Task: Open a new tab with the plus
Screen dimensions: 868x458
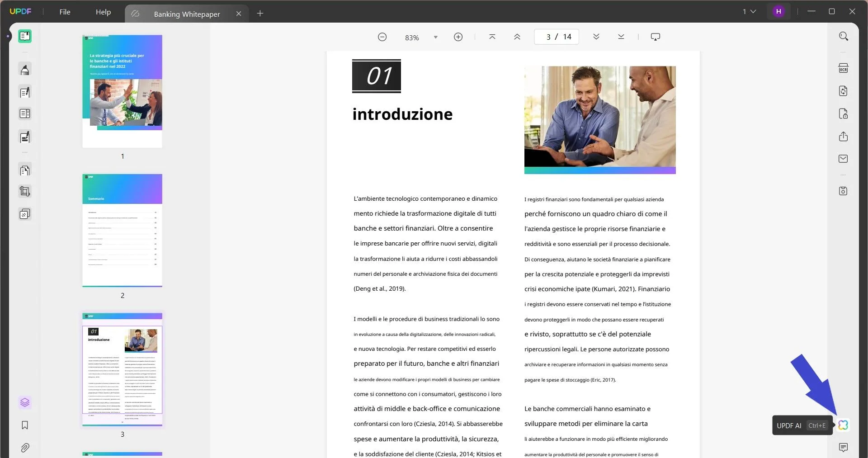Action: click(260, 14)
